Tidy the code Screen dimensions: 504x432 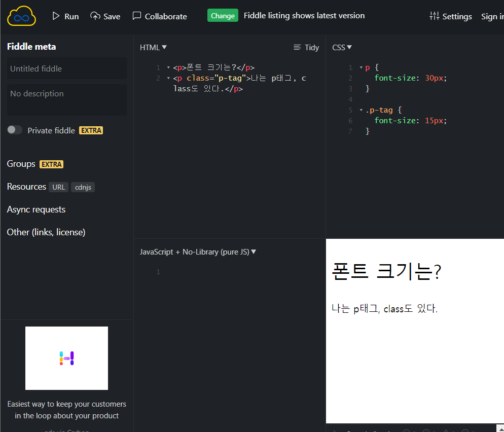coord(306,48)
